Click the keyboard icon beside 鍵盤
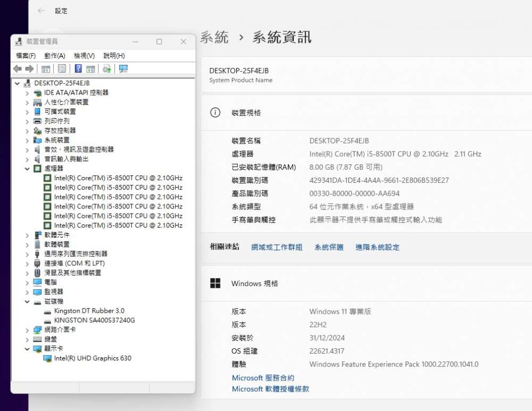Viewport: 532px width, 411px height. tap(38, 339)
